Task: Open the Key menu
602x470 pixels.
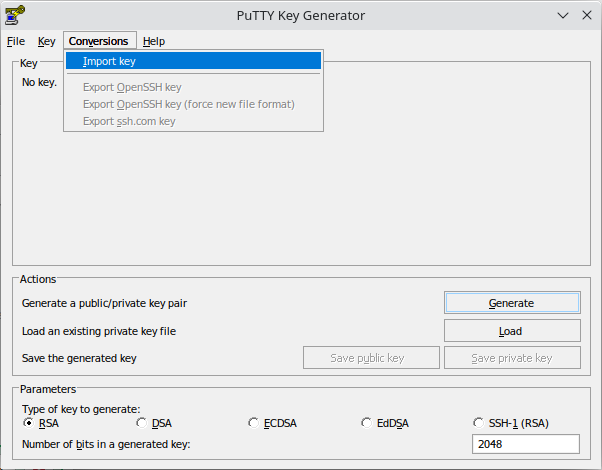Action: click(x=46, y=41)
